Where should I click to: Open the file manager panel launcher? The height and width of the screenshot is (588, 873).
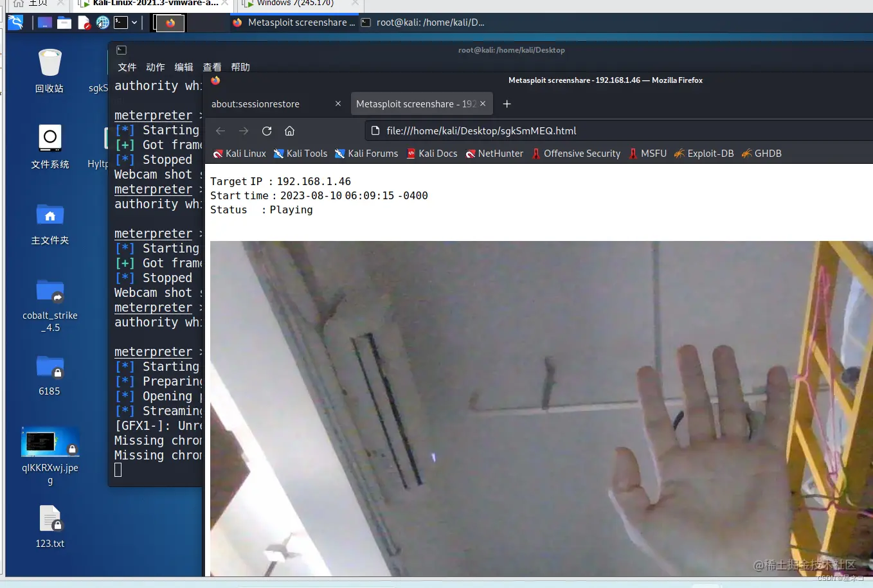click(x=64, y=22)
